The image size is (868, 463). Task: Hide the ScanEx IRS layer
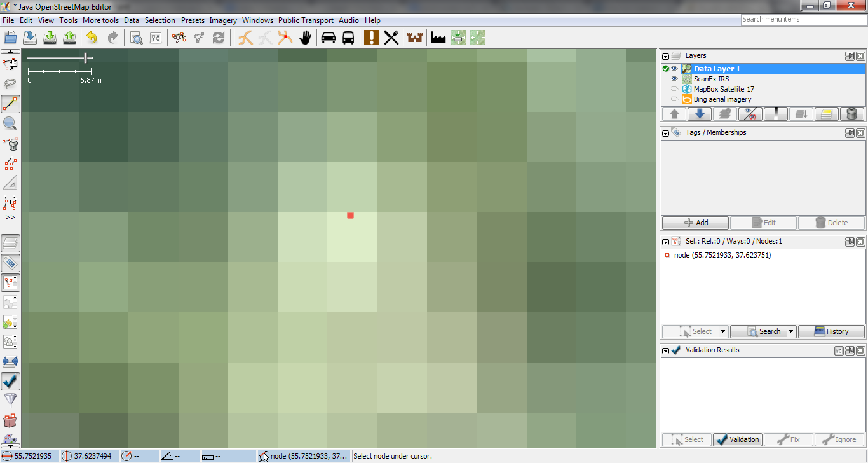pyautogui.click(x=674, y=79)
